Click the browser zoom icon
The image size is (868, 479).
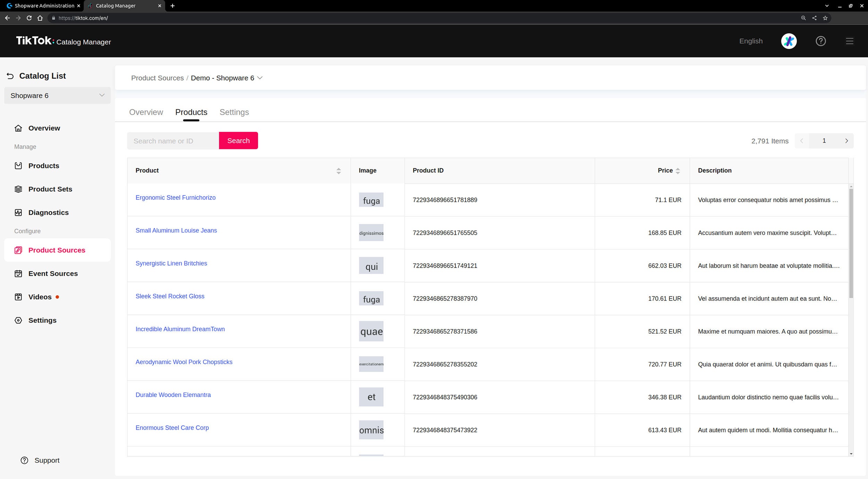point(803,18)
